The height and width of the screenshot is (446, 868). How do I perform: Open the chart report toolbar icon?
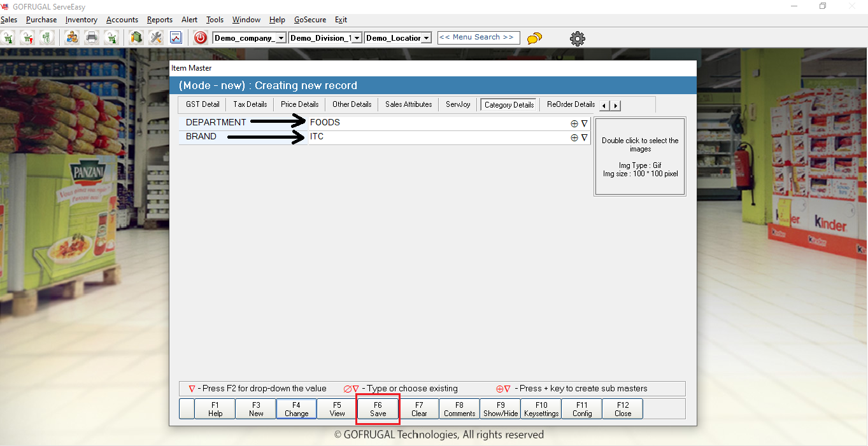point(176,38)
